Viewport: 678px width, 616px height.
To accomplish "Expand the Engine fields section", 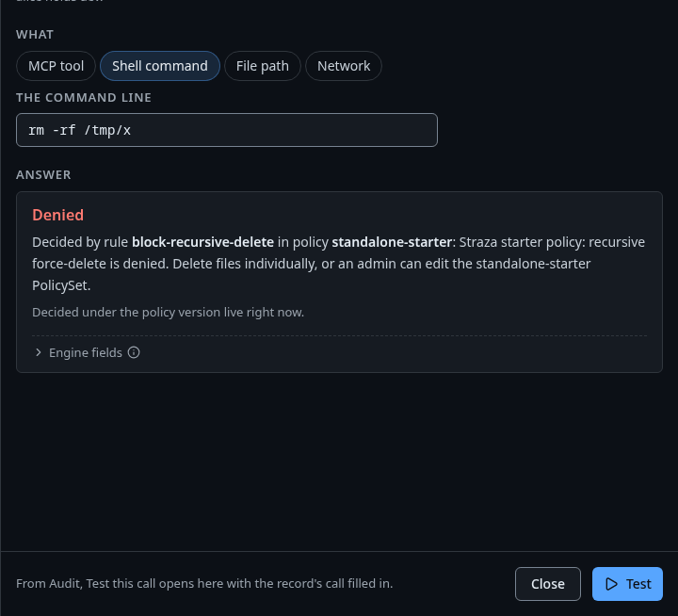I will coord(78,352).
